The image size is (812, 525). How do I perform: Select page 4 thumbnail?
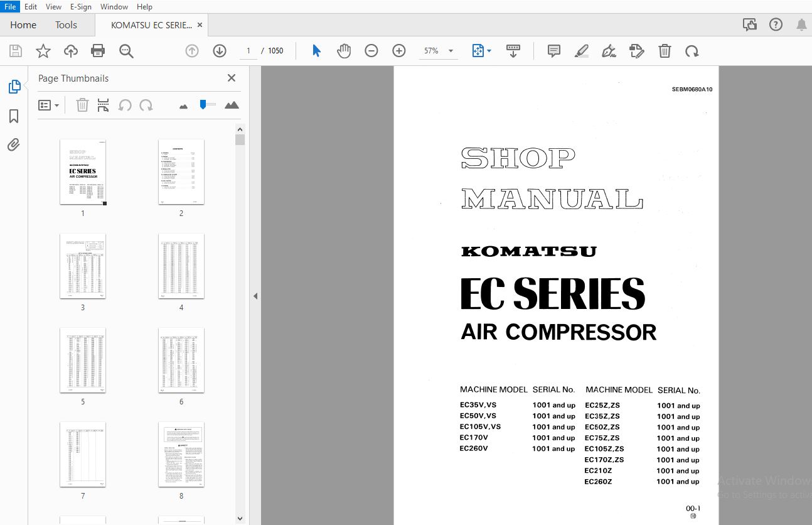coord(181,266)
